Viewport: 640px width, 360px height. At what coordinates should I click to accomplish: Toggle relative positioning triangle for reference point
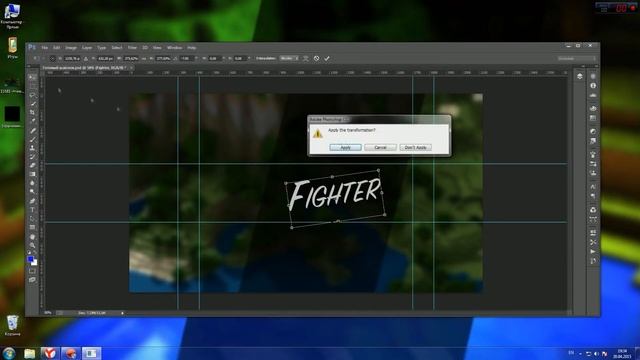point(86,58)
